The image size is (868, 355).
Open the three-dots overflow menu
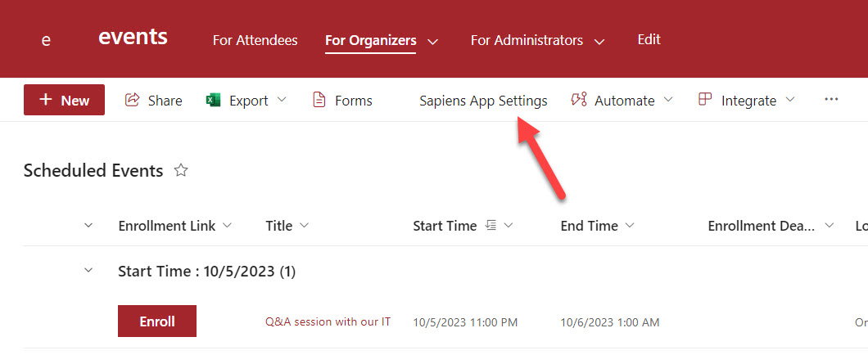pos(831,100)
